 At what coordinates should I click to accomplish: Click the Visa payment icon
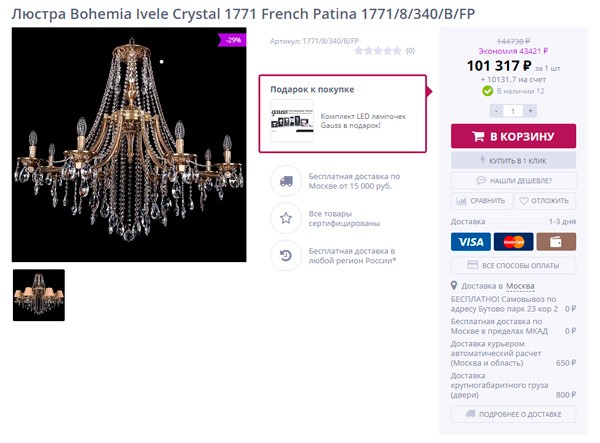(x=469, y=241)
